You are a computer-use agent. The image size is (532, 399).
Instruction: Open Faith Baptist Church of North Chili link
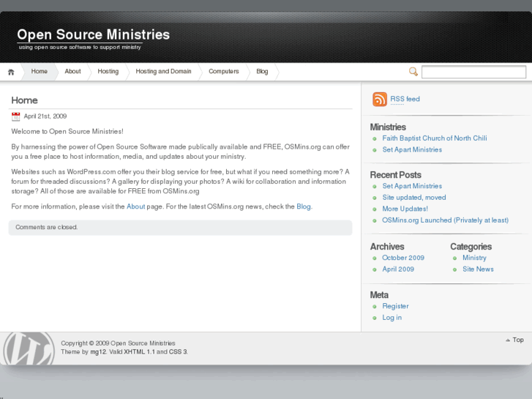[434, 138]
